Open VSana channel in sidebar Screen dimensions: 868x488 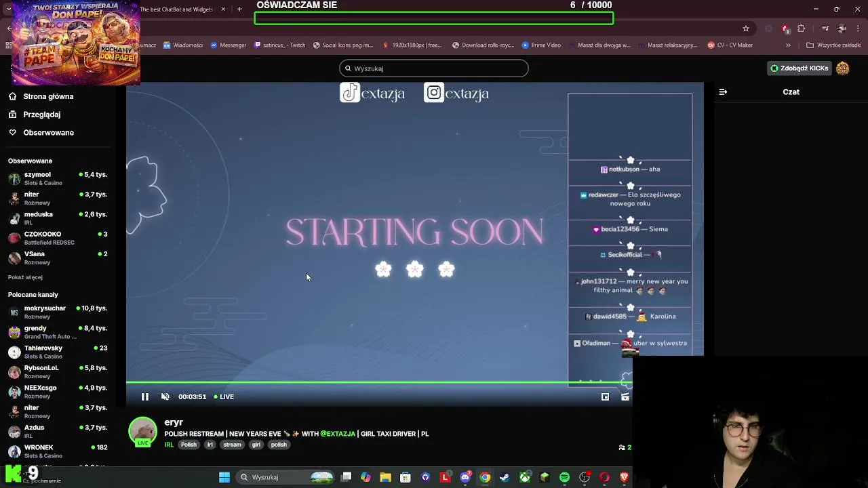(x=58, y=258)
